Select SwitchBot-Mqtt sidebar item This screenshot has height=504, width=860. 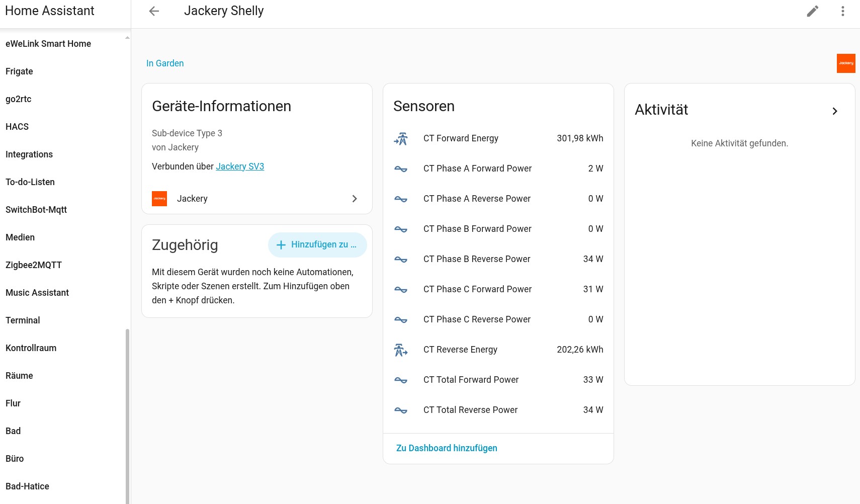click(x=36, y=210)
